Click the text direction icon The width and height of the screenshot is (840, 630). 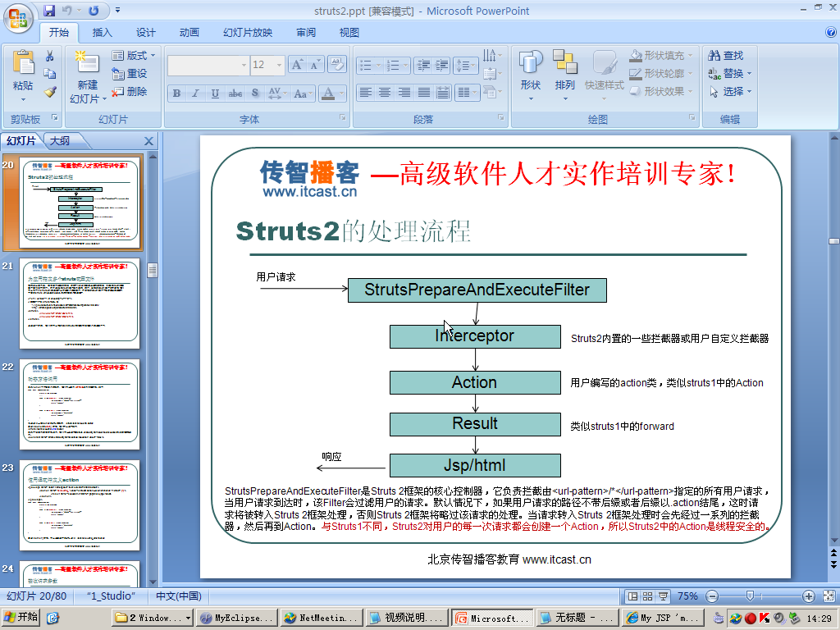pyautogui.click(x=491, y=56)
